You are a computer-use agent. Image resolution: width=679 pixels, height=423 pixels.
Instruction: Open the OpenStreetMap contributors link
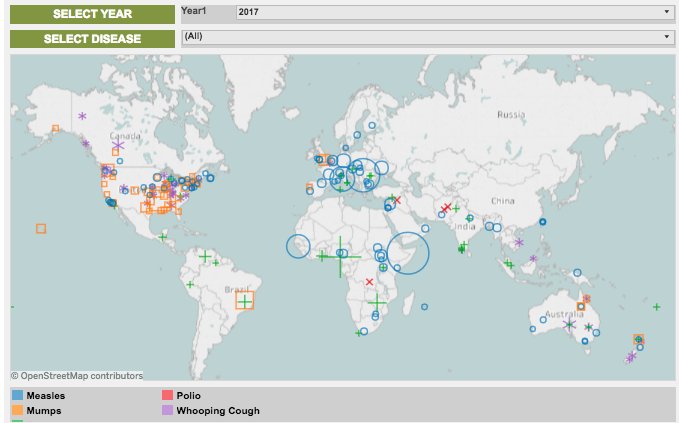(77, 376)
